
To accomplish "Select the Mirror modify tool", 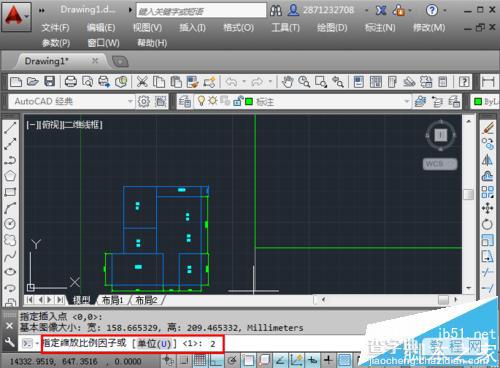I will point(487,160).
